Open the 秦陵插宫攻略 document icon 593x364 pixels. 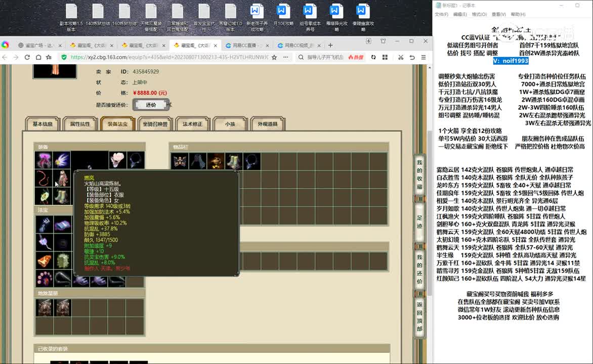coord(363,17)
